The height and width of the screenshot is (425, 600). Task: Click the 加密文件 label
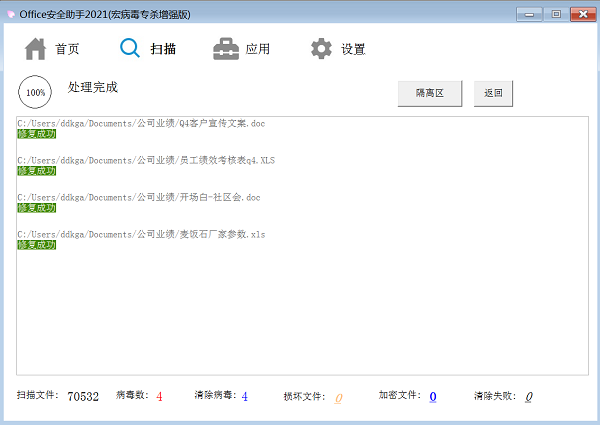click(400, 395)
